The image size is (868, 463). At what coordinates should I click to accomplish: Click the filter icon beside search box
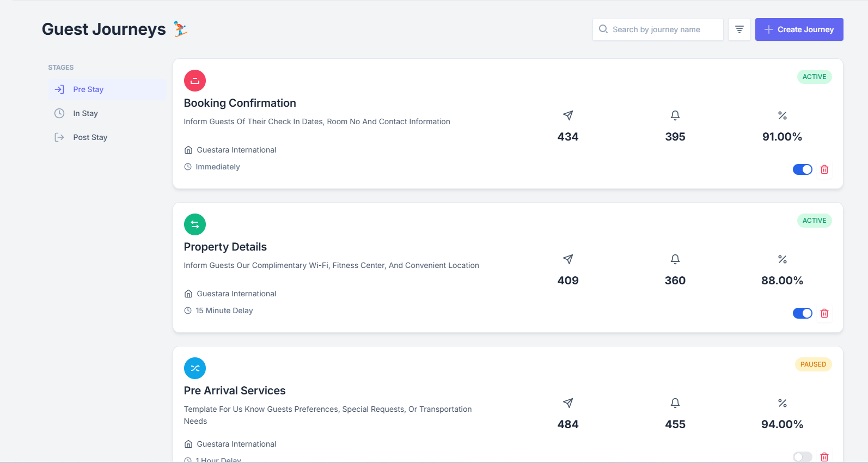point(739,29)
